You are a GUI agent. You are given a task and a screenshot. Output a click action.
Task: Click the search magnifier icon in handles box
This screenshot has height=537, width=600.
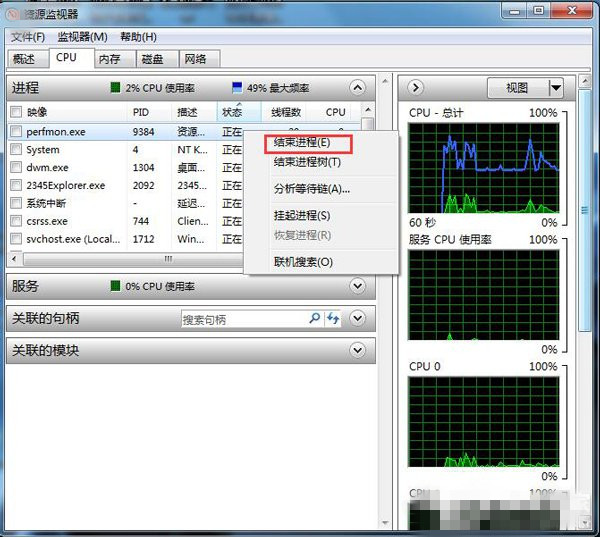(x=314, y=319)
